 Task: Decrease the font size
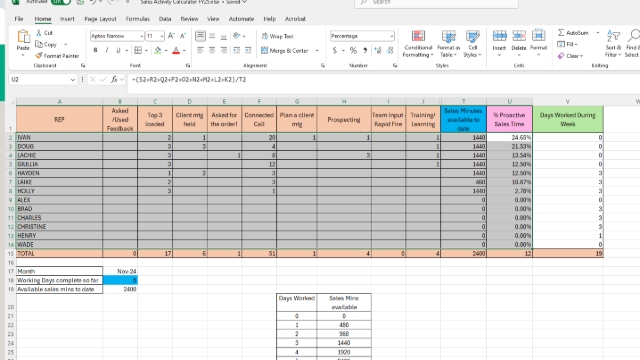183,36
